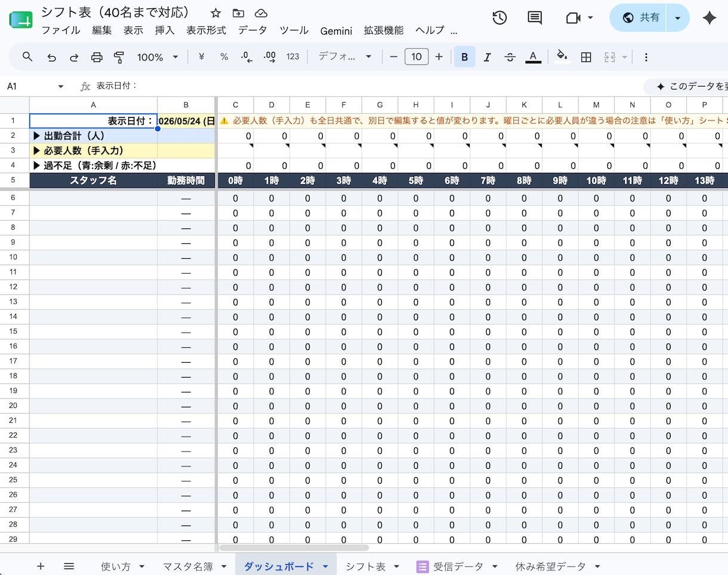The width and height of the screenshot is (728, 575).
Task: Open the all sheets list
Action: 69,566
